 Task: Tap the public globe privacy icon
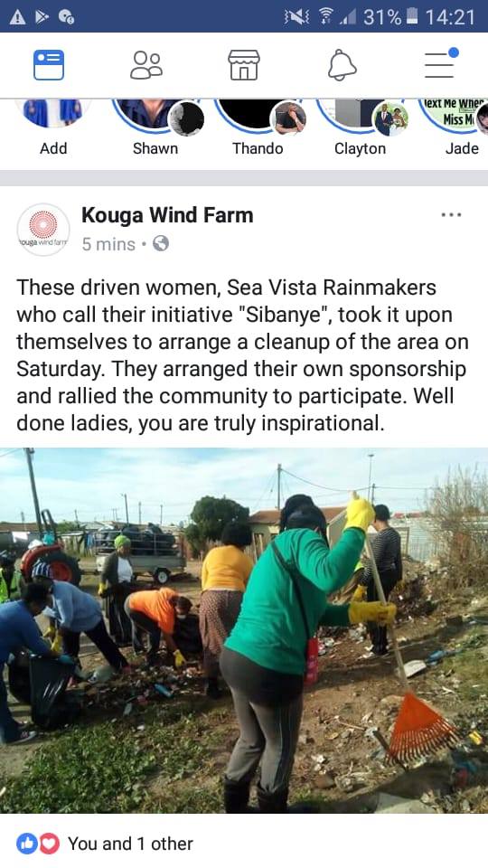click(x=161, y=243)
